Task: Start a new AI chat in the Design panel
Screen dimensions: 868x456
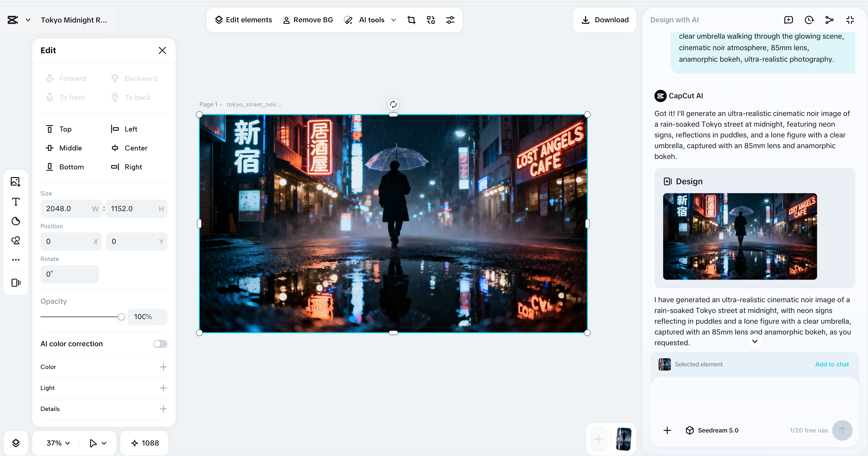Action: point(789,20)
